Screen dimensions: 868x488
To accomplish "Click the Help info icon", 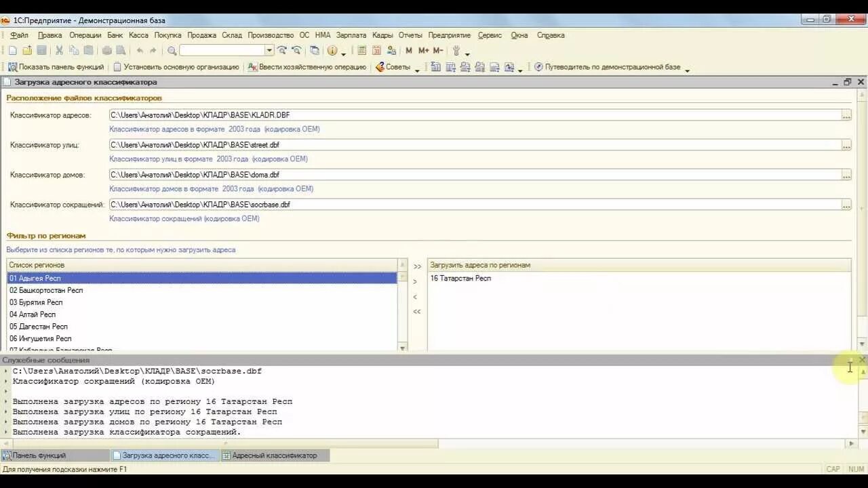I will click(x=332, y=51).
